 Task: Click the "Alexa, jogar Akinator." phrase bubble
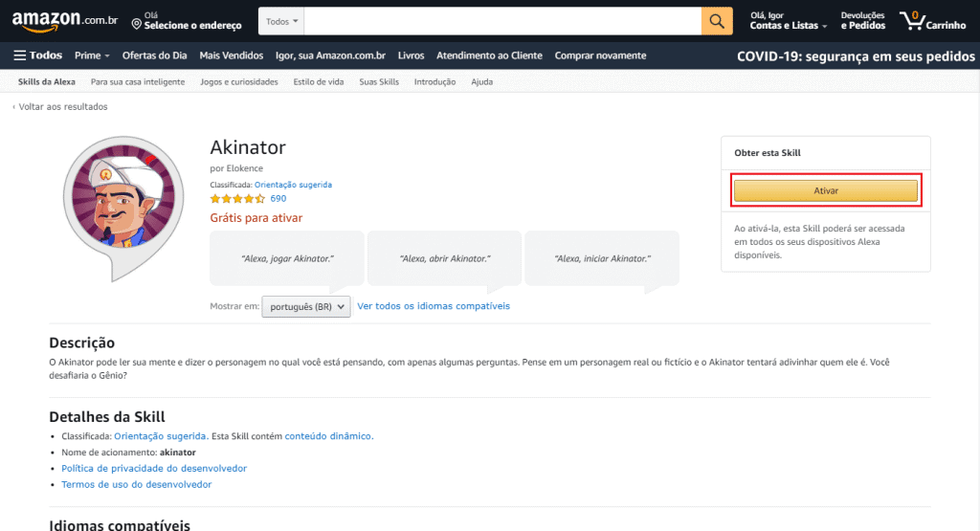(x=287, y=258)
